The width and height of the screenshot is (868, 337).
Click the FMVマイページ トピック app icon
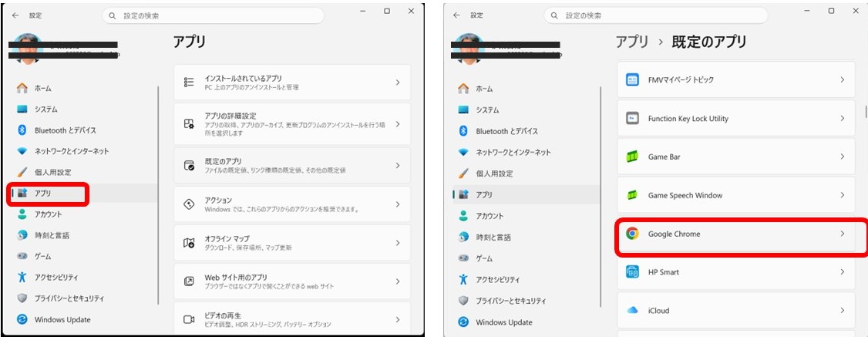point(632,80)
